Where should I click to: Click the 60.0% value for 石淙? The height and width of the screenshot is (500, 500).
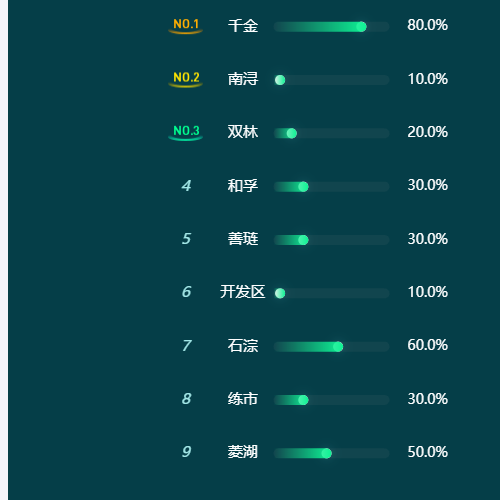tap(427, 345)
